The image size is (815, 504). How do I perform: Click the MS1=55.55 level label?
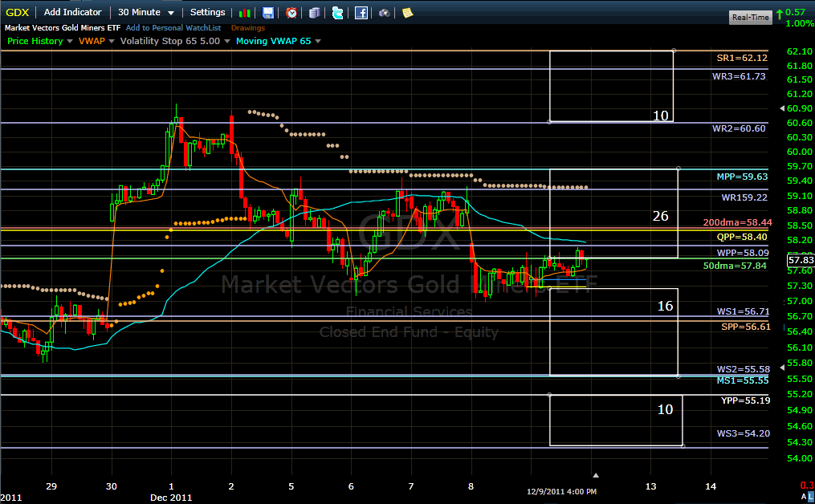[742, 380]
